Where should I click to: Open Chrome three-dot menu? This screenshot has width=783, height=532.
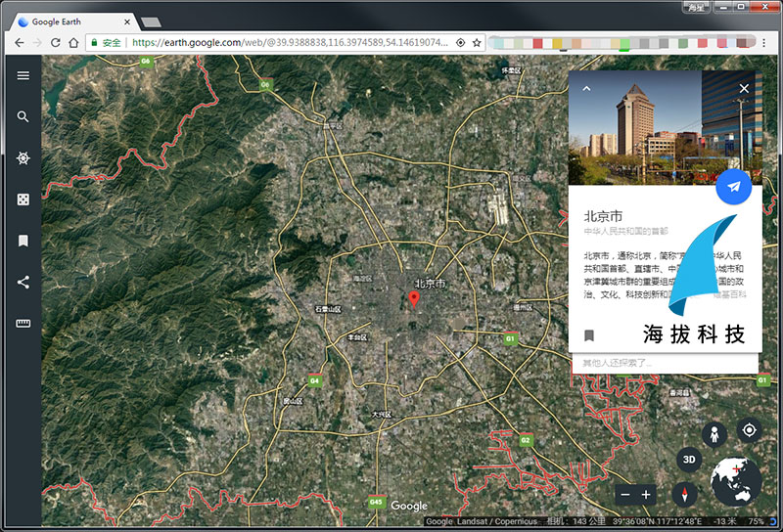(764, 43)
